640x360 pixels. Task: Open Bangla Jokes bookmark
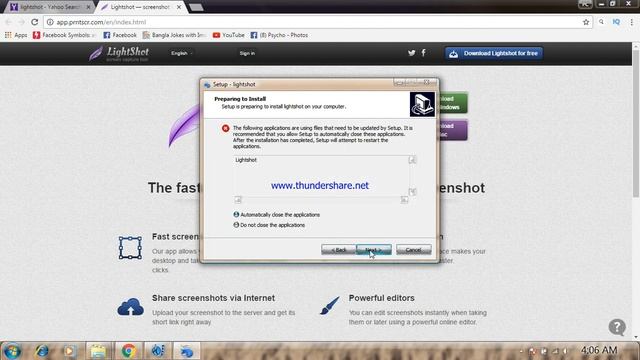click(174, 35)
